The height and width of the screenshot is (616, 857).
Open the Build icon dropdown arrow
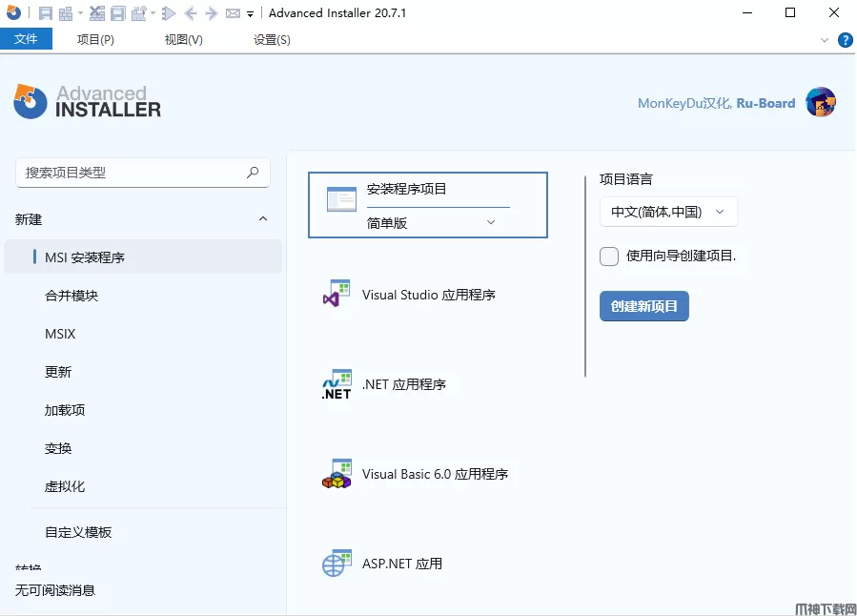(80, 13)
